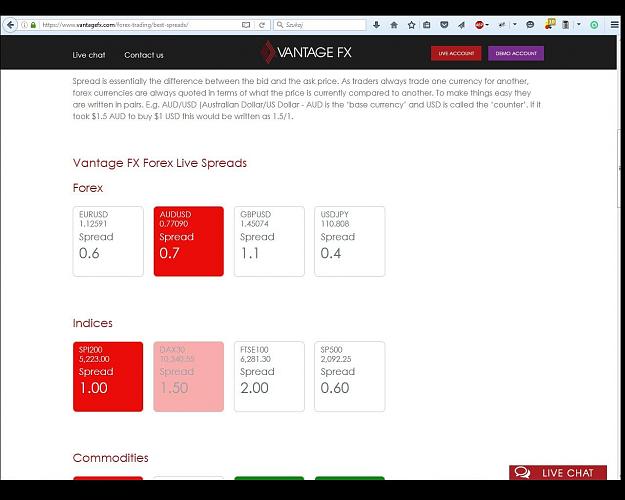
Task: Click the extension icon with yellow badge
Action: [550, 24]
